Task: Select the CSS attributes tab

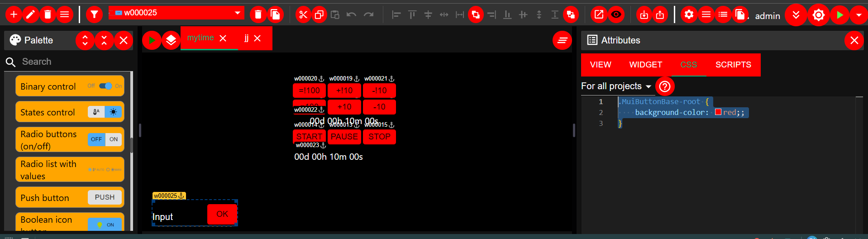Action: 688,65
